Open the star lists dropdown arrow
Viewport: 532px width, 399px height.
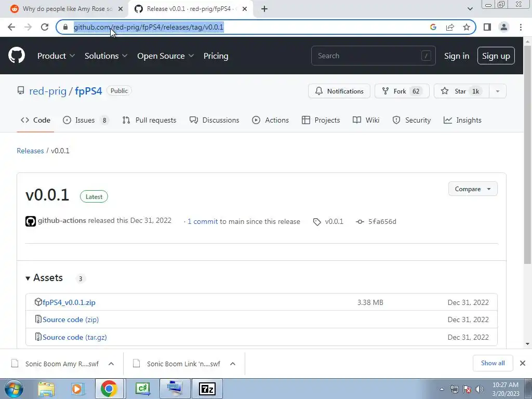coord(497,91)
